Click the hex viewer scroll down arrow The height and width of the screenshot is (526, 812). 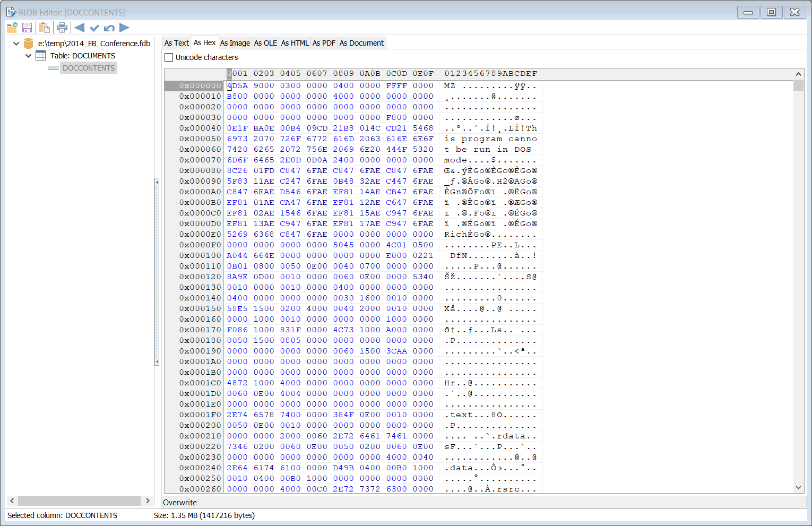click(x=798, y=487)
